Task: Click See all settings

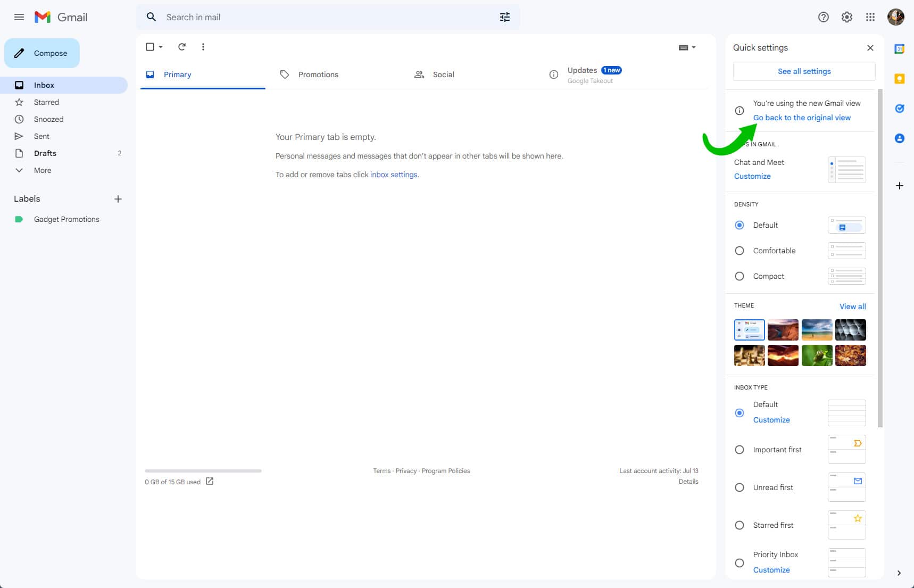Action: pos(804,71)
